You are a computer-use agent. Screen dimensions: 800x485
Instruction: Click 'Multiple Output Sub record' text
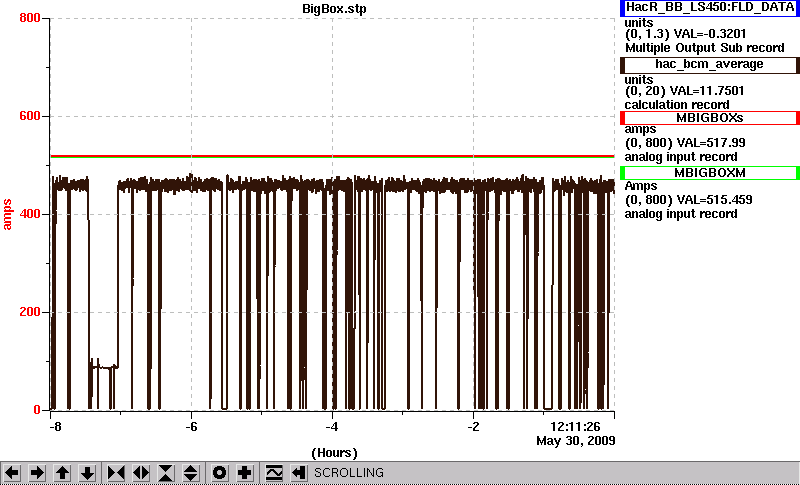(x=705, y=48)
